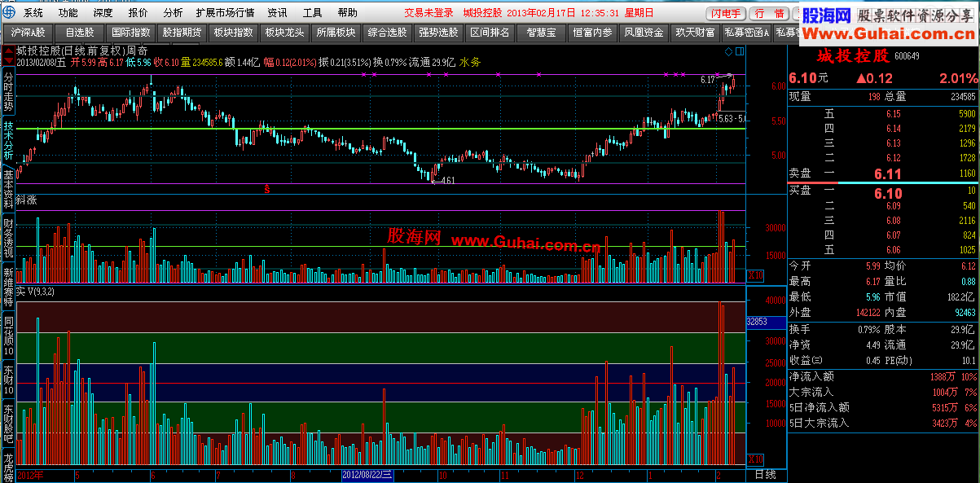Click the 日线 period label below the charts

tap(766, 474)
